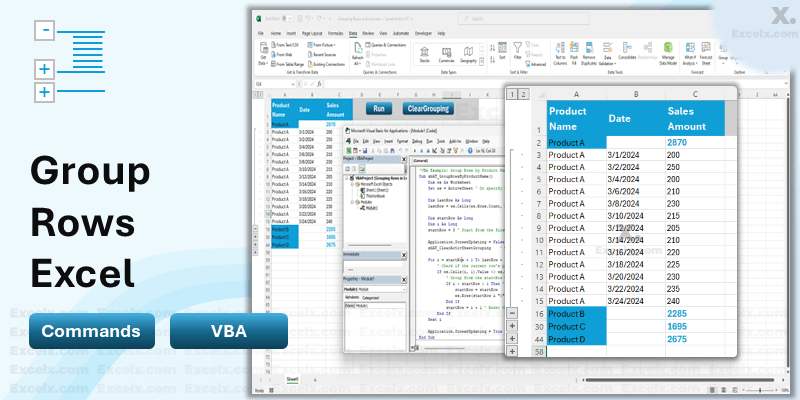Select outline level 1 in zoomed inset
The width and height of the screenshot is (800, 400).
pos(513,94)
